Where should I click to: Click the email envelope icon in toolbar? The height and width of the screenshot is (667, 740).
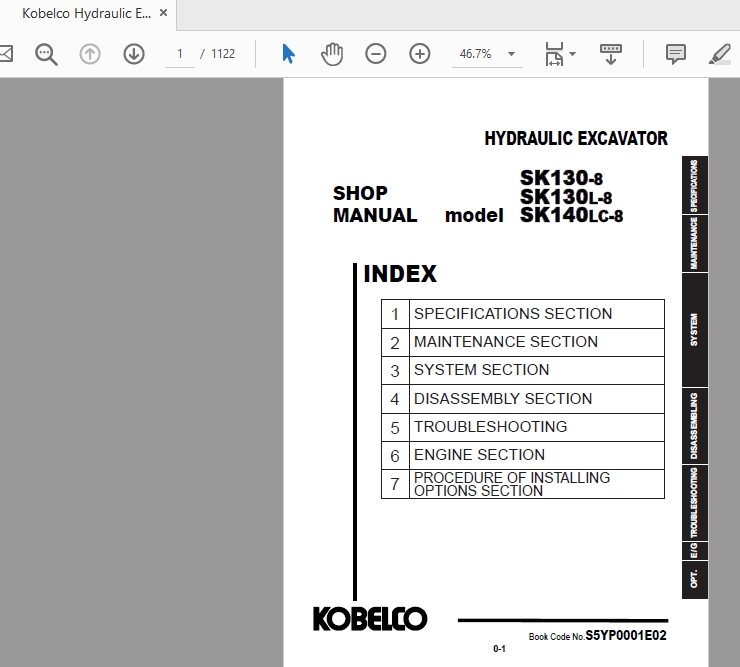click(6, 54)
